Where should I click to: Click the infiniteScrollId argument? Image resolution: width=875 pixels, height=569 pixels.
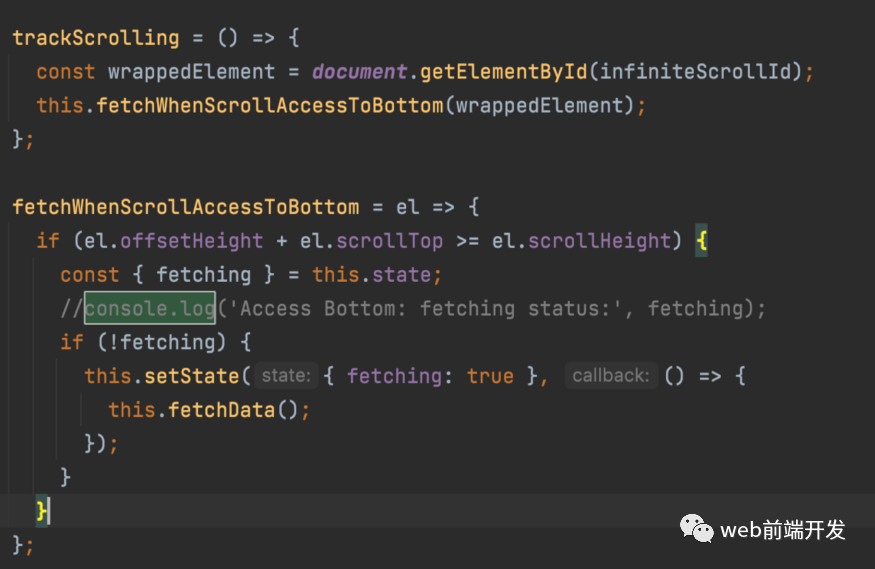click(x=695, y=72)
